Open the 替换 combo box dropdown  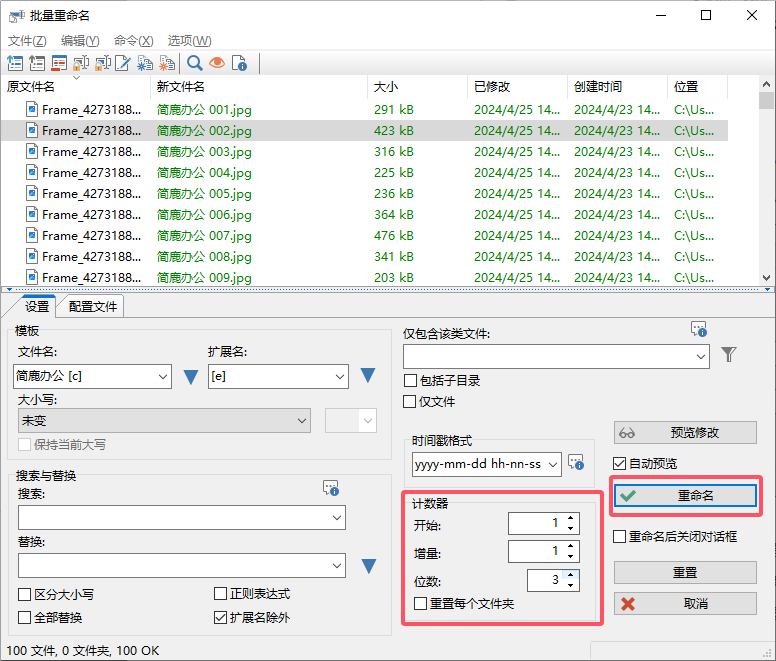(x=337, y=566)
